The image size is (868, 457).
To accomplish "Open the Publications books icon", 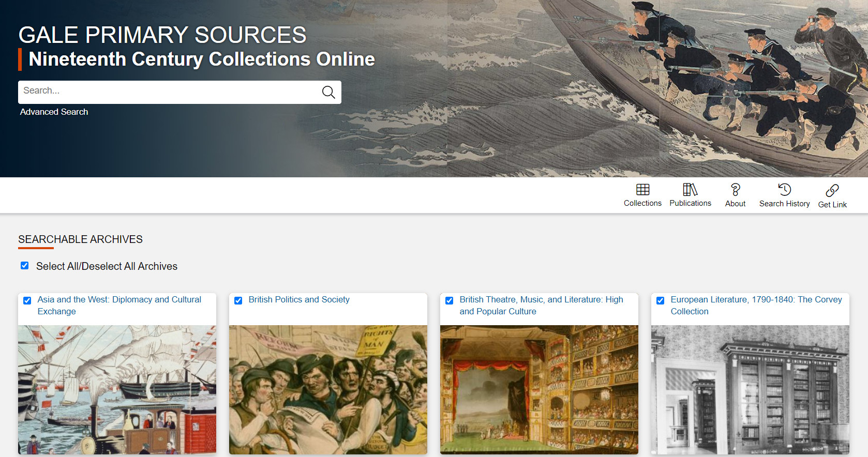I will tap(690, 190).
